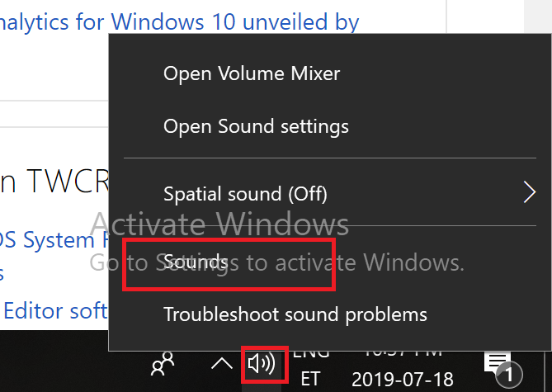Open the Action Center notification icon

point(498,363)
